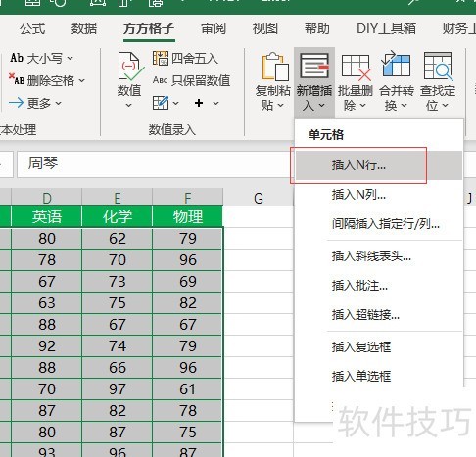
Task: Open the DIY工具箱 ribbon tab
Action: coord(386,28)
